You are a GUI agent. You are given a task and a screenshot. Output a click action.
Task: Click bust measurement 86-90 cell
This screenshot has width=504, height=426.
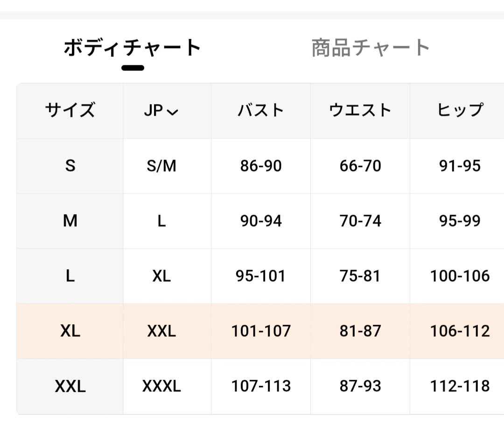click(x=261, y=166)
